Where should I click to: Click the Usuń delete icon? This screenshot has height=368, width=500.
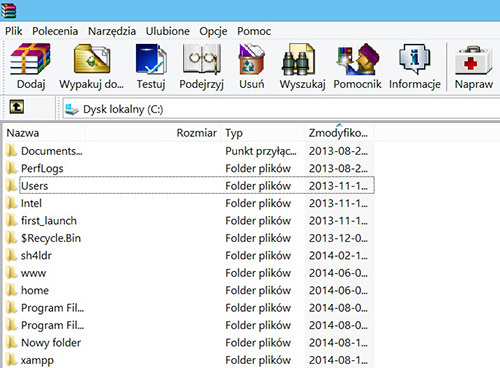pyautogui.click(x=251, y=59)
